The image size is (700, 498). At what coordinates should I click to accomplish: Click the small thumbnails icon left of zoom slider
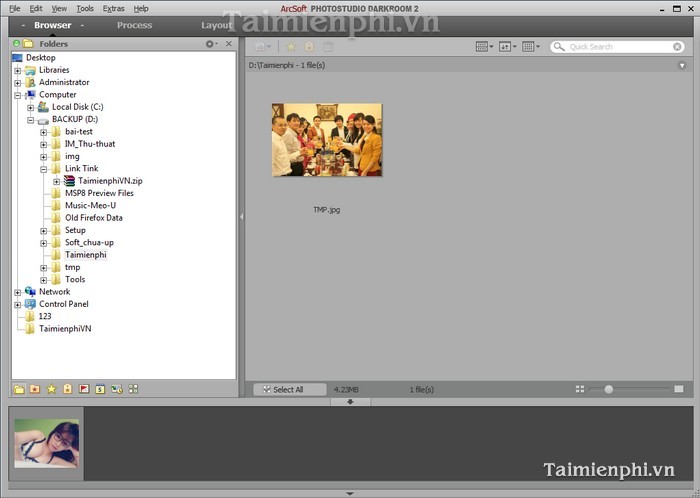pyautogui.click(x=580, y=389)
